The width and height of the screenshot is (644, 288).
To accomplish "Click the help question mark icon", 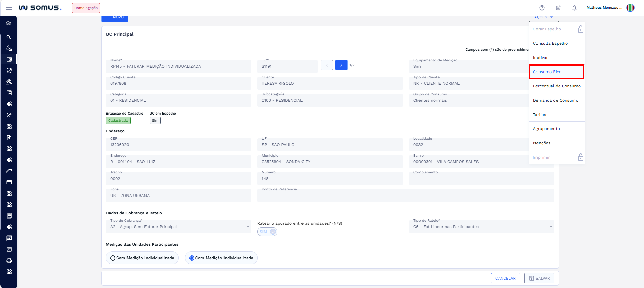I will [542, 8].
